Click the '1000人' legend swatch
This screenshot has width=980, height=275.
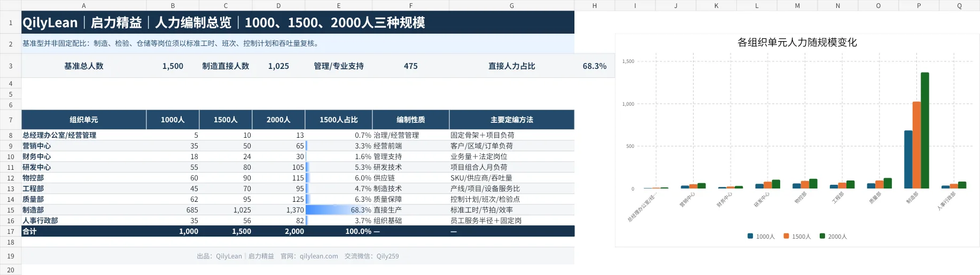(750, 236)
